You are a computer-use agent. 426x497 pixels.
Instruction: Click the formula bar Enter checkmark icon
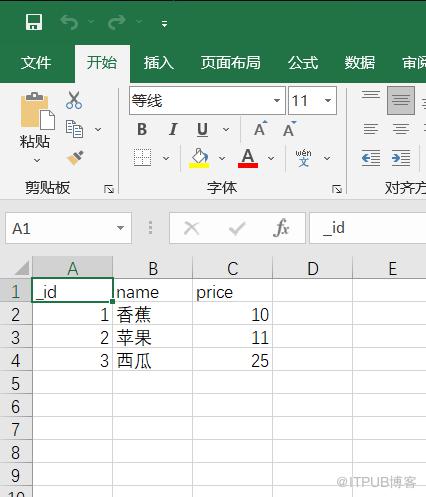point(237,229)
